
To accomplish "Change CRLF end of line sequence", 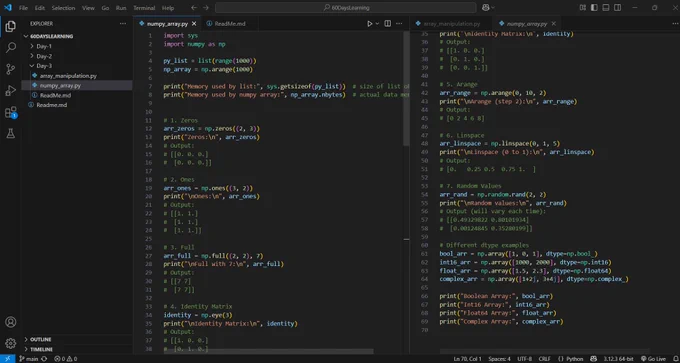I will click(544, 359).
